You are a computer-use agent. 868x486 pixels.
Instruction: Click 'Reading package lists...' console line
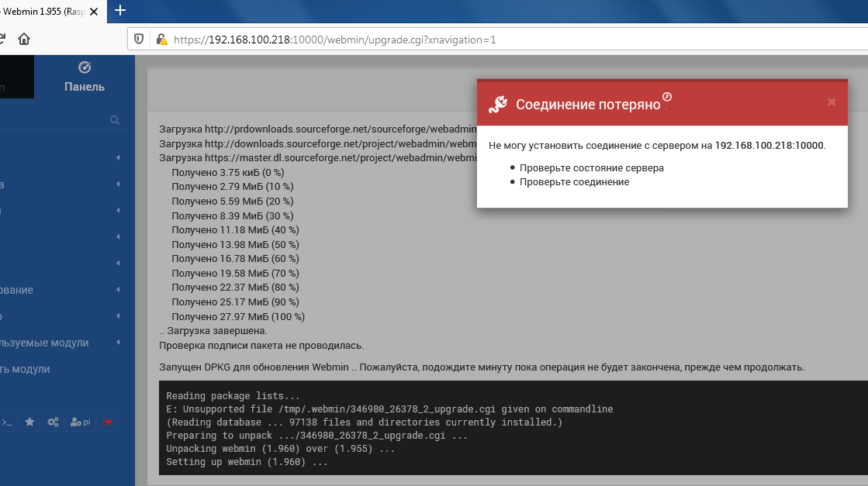click(233, 396)
